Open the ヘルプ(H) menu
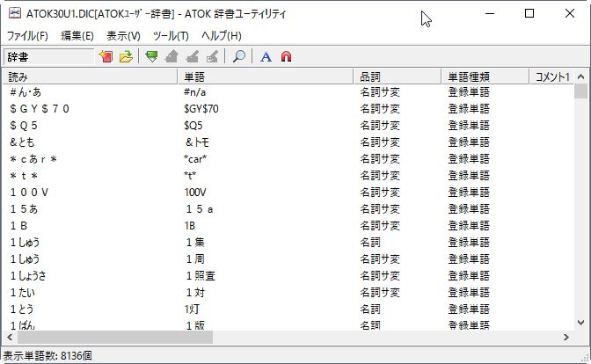This screenshot has width=591, height=364. 222,36
